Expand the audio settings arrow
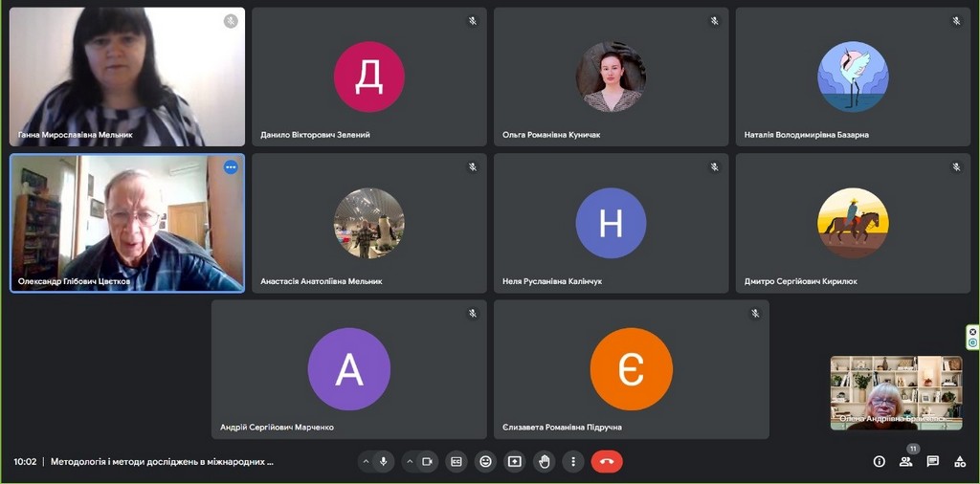The image size is (980, 484). pyautogui.click(x=365, y=461)
